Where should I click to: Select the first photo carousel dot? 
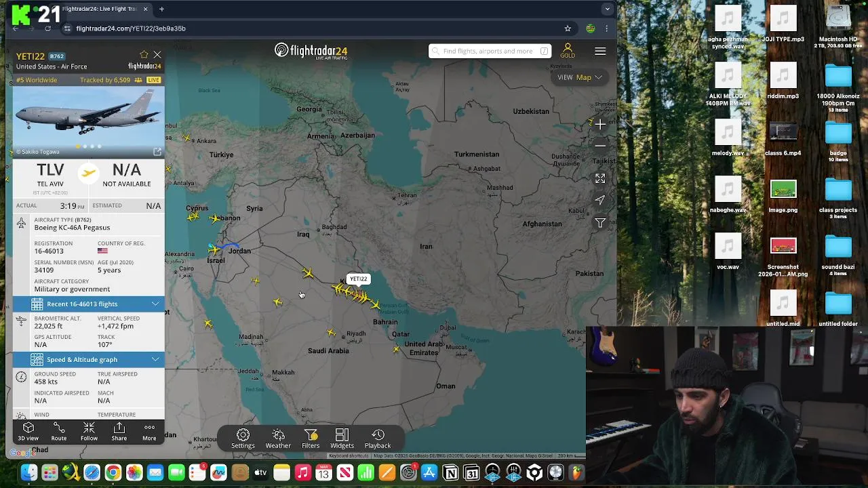[77, 146]
